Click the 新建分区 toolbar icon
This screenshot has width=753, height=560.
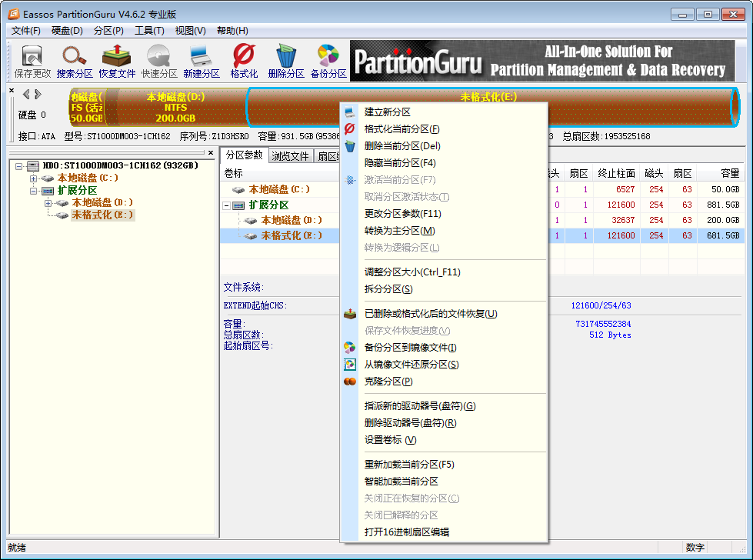[202, 62]
